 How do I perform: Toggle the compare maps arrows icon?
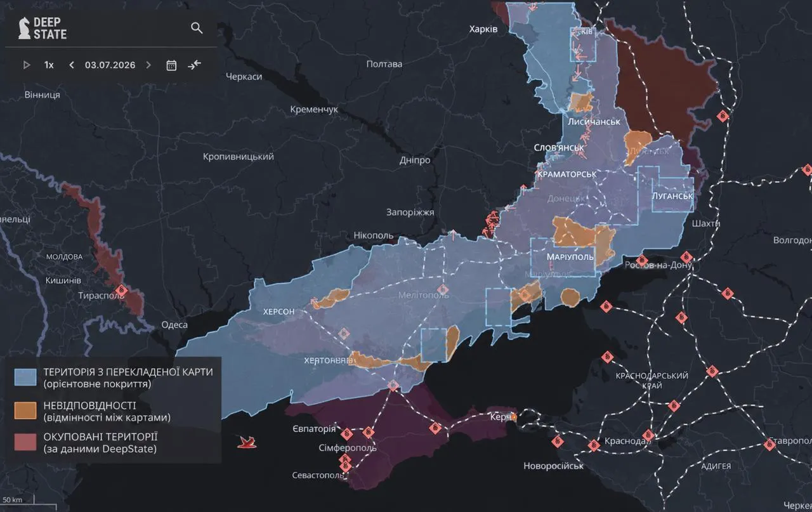194,65
